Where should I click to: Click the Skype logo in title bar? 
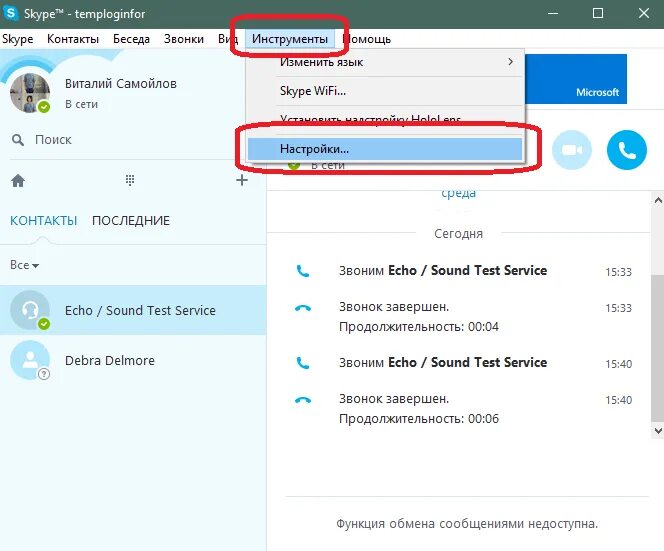[x=11, y=13]
